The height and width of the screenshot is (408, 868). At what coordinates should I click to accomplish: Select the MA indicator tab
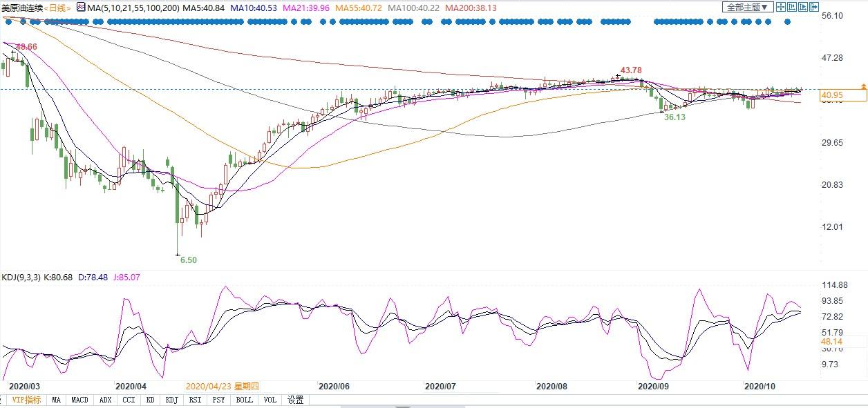tap(56, 400)
